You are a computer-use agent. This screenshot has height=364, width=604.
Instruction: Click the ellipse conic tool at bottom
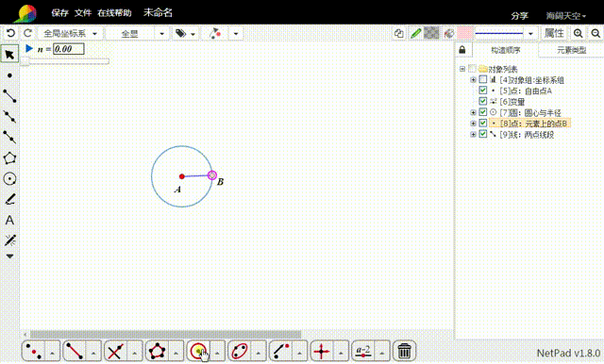click(x=239, y=352)
